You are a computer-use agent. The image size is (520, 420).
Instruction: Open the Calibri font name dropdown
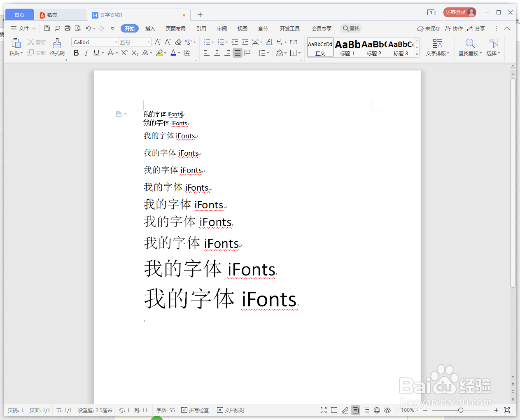117,42
